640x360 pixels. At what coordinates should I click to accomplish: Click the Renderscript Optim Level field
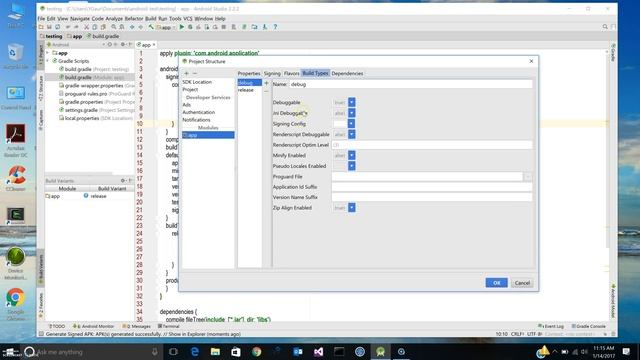[x=432, y=145]
